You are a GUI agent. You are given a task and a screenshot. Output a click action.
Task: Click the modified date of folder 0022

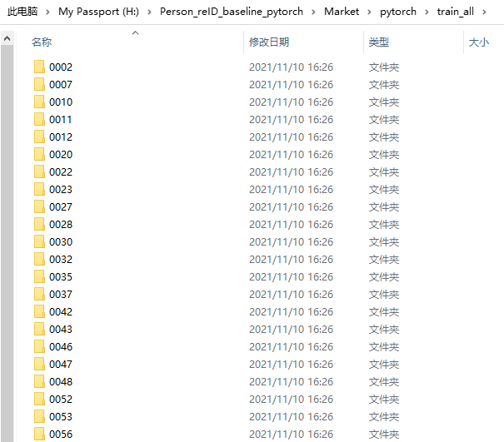(x=291, y=171)
